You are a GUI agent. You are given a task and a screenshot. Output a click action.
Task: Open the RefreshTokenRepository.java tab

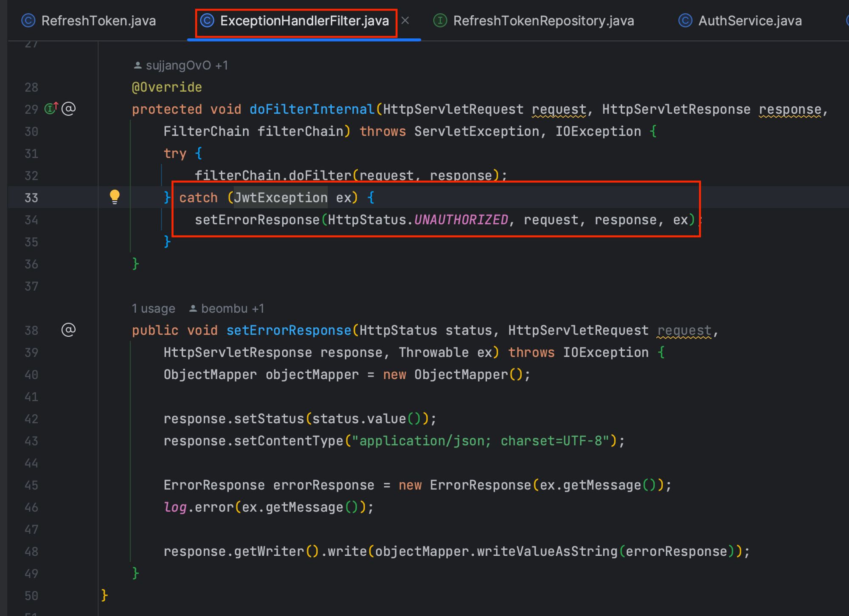543,21
